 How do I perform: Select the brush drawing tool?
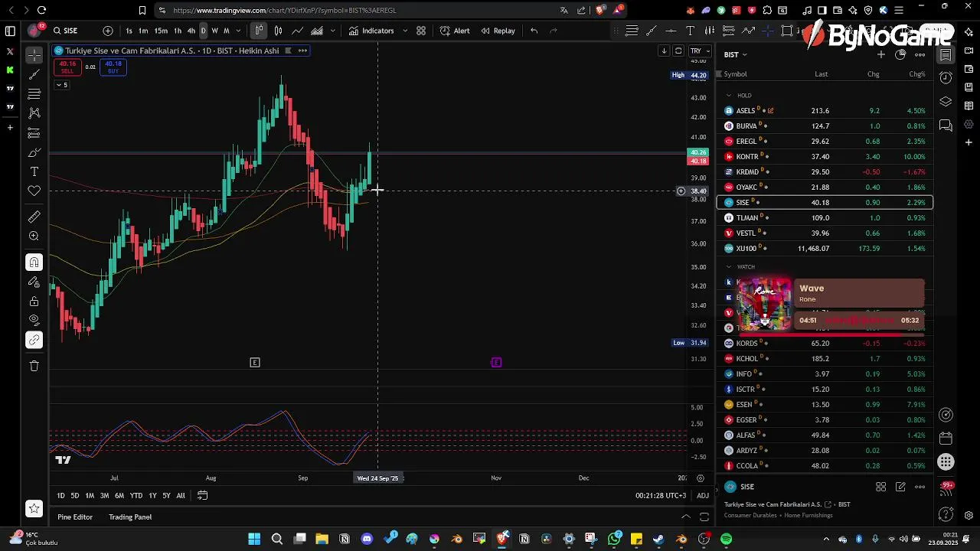coord(34,152)
